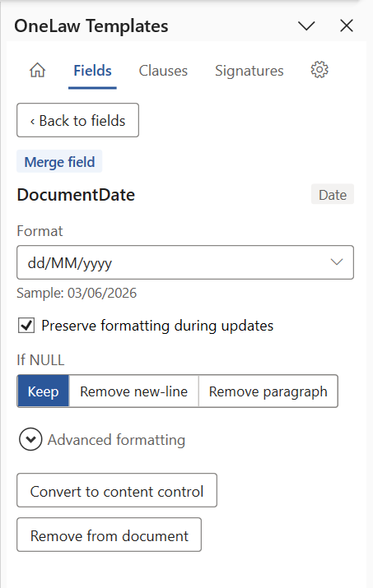Click the If NULL label
The width and height of the screenshot is (373, 588).
pyautogui.click(x=40, y=360)
